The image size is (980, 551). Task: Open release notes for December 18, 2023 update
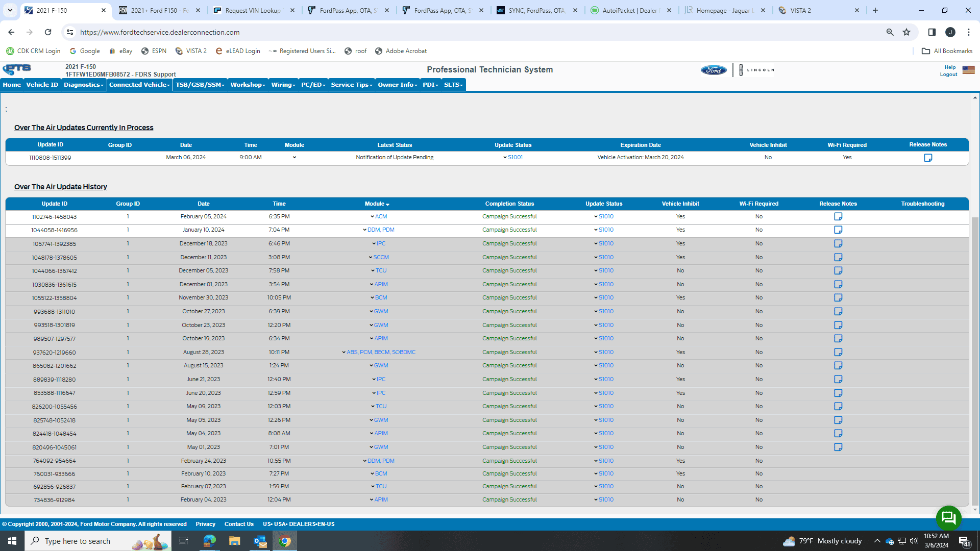pyautogui.click(x=838, y=243)
